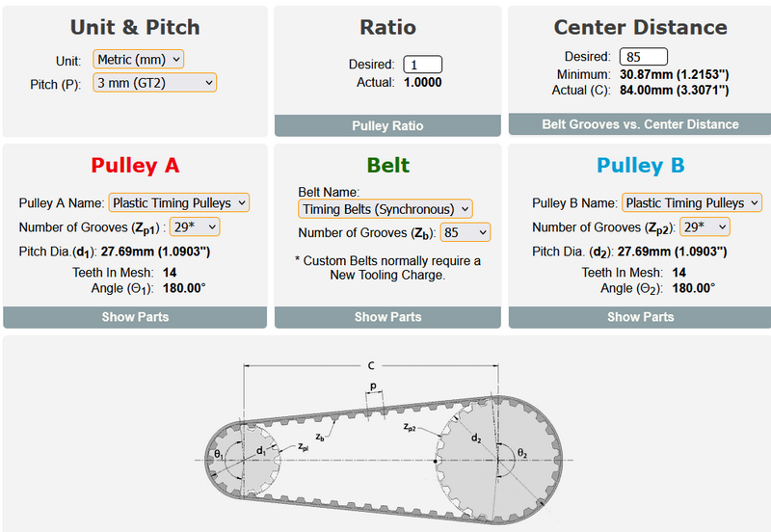The width and height of the screenshot is (771, 532).
Task: Open the Pulley A Name dropdown
Action: (178, 202)
